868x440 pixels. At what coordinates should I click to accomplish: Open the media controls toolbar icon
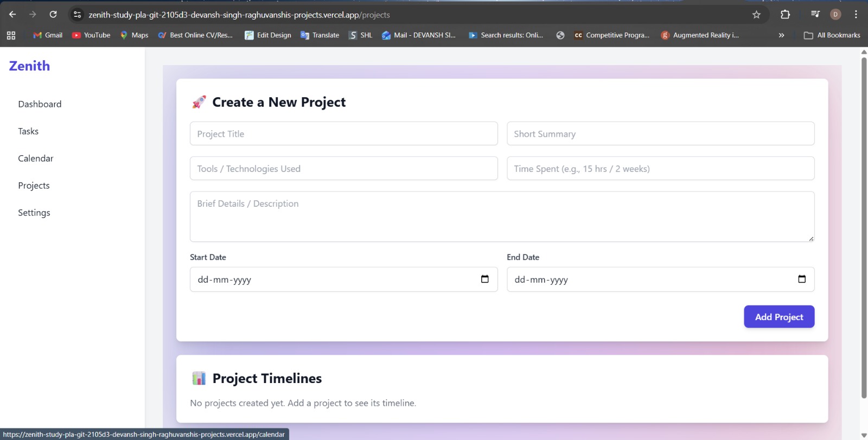coord(815,15)
